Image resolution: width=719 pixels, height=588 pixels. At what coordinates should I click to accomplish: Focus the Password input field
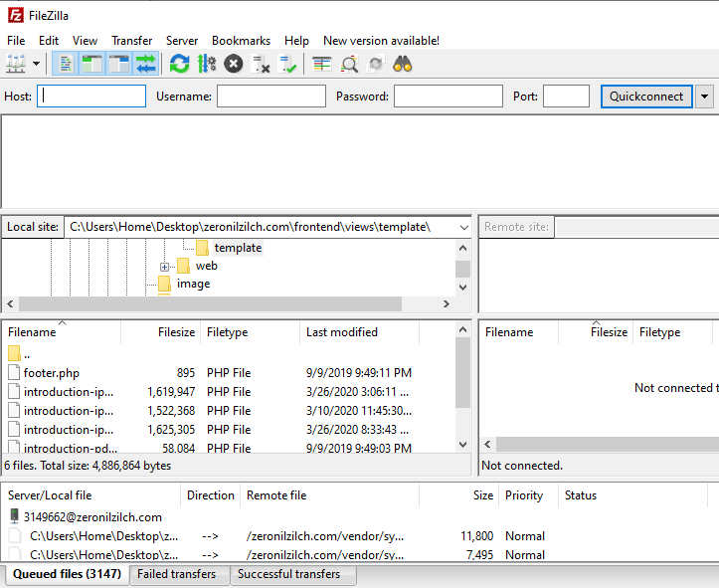click(449, 96)
